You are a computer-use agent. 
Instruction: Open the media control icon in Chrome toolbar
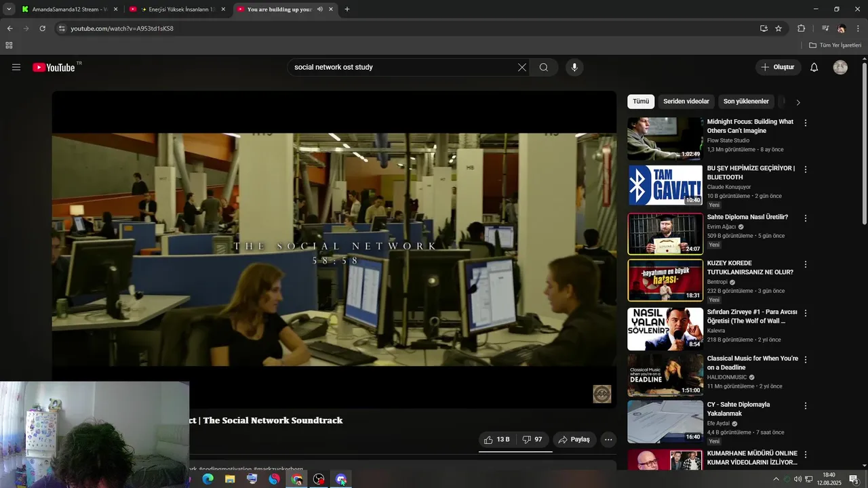click(x=825, y=28)
